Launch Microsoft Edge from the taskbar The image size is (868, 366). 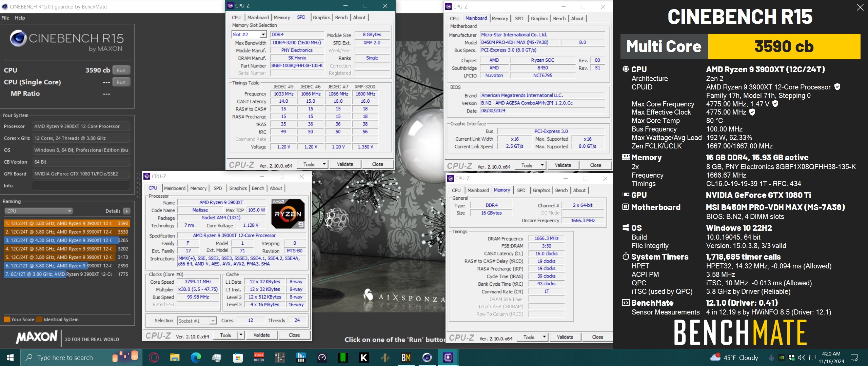pos(196,358)
